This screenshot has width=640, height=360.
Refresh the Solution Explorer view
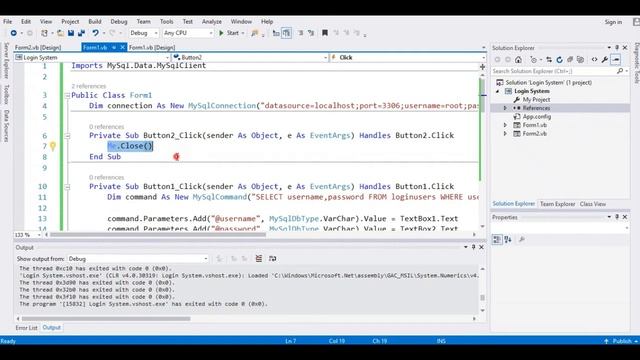tap(559, 60)
